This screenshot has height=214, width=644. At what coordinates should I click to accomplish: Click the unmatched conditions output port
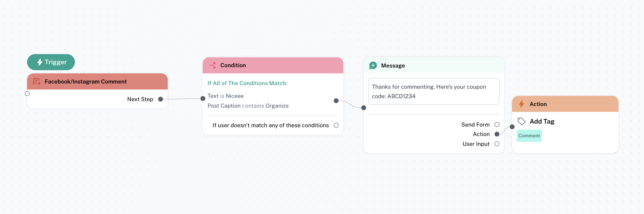pyautogui.click(x=336, y=125)
